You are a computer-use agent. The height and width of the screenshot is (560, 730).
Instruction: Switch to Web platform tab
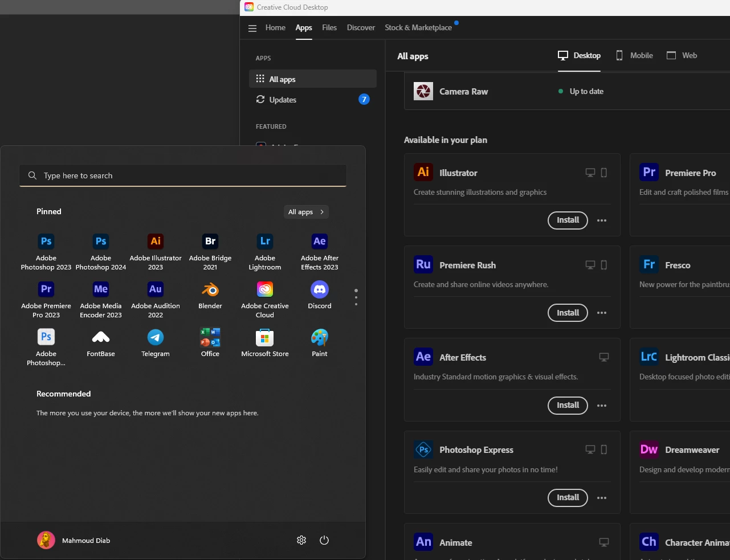[x=682, y=55]
